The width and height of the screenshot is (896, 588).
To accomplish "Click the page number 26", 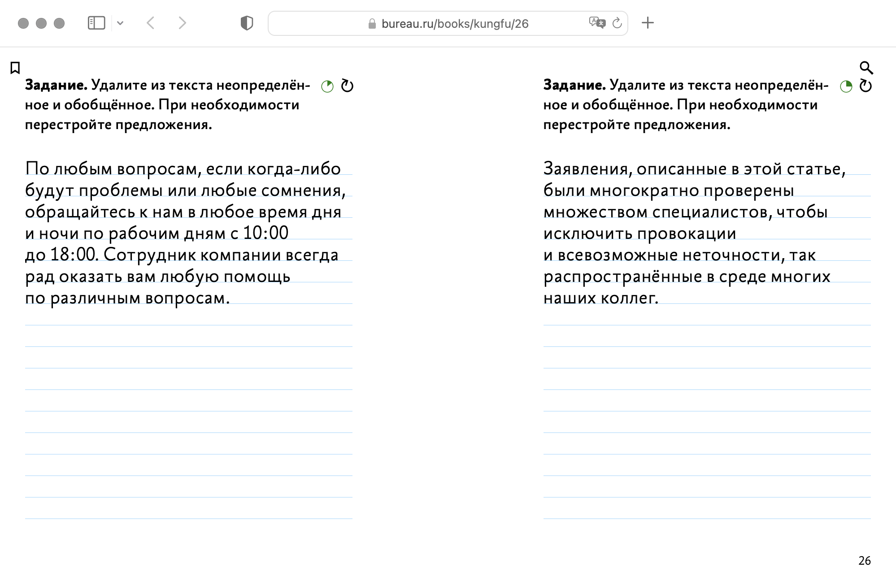I will click(x=864, y=561).
